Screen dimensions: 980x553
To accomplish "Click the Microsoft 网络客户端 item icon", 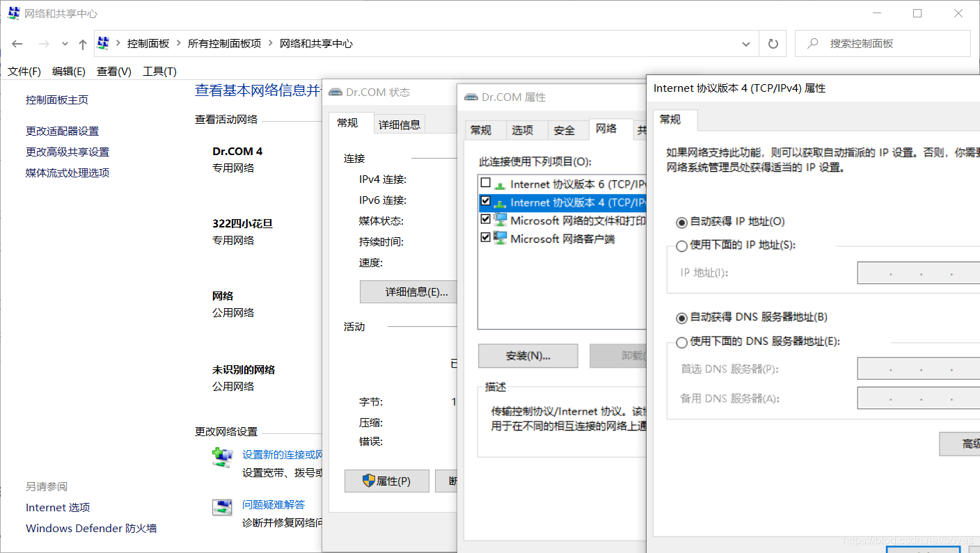I will [x=500, y=238].
